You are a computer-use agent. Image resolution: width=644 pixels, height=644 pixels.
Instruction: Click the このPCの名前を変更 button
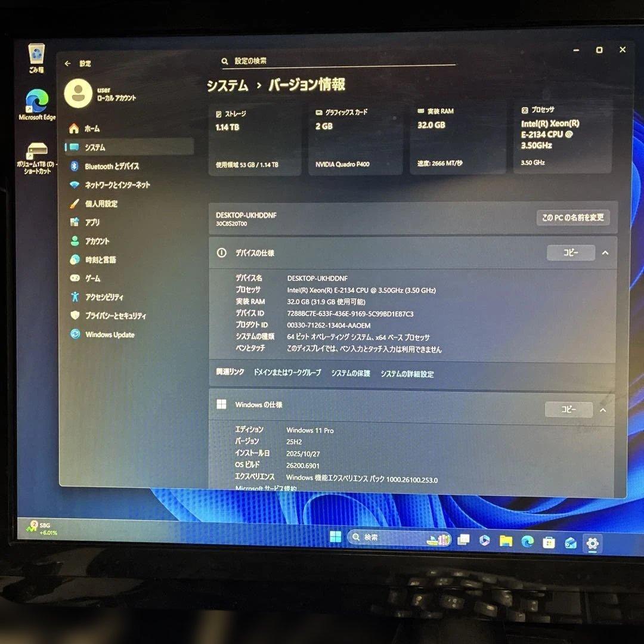tap(572, 218)
